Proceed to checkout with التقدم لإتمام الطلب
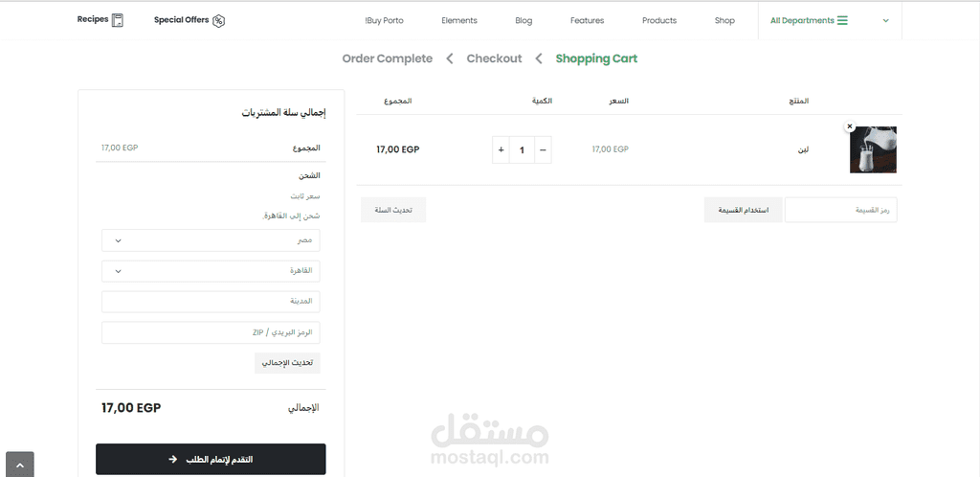 tap(211, 460)
